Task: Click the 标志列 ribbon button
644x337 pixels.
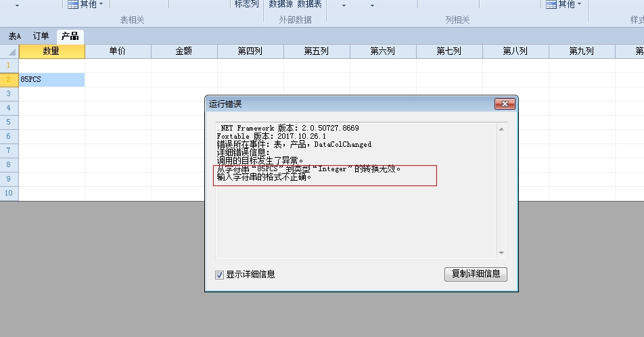Action: pos(246,4)
